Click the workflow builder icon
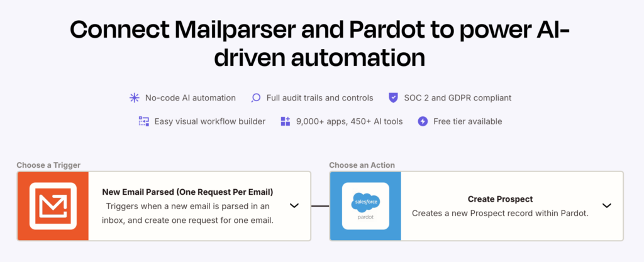The image size is (644, 262). pos(144,121)
